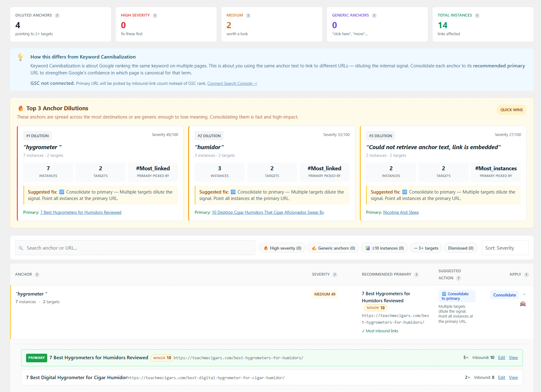View the primary 7 Best Hygrometers row
The width and height of the screenshot is (541, 392).
(513, 358)
